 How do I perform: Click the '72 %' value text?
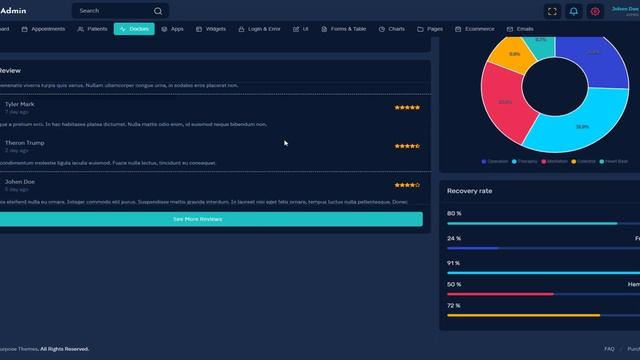pyautogui.click(x=453, y=306)
